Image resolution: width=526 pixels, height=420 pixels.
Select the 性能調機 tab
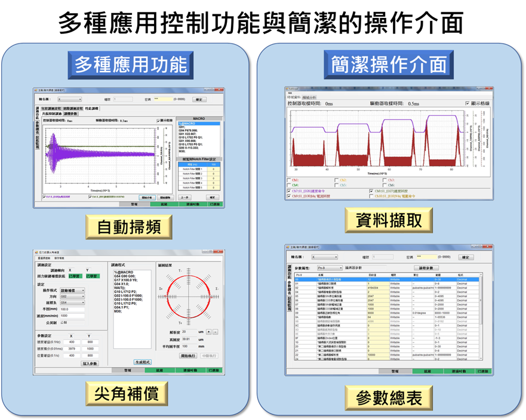click(x=92, y=109)
